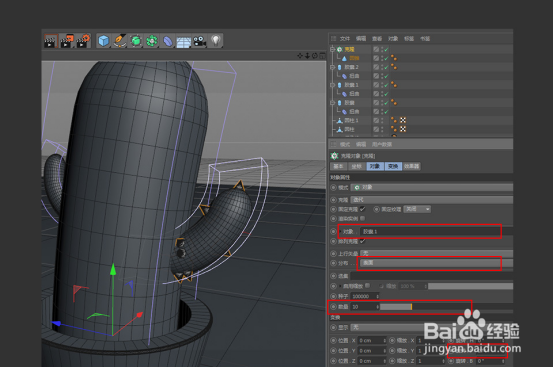Click the Floor environment grid icon

183,42
